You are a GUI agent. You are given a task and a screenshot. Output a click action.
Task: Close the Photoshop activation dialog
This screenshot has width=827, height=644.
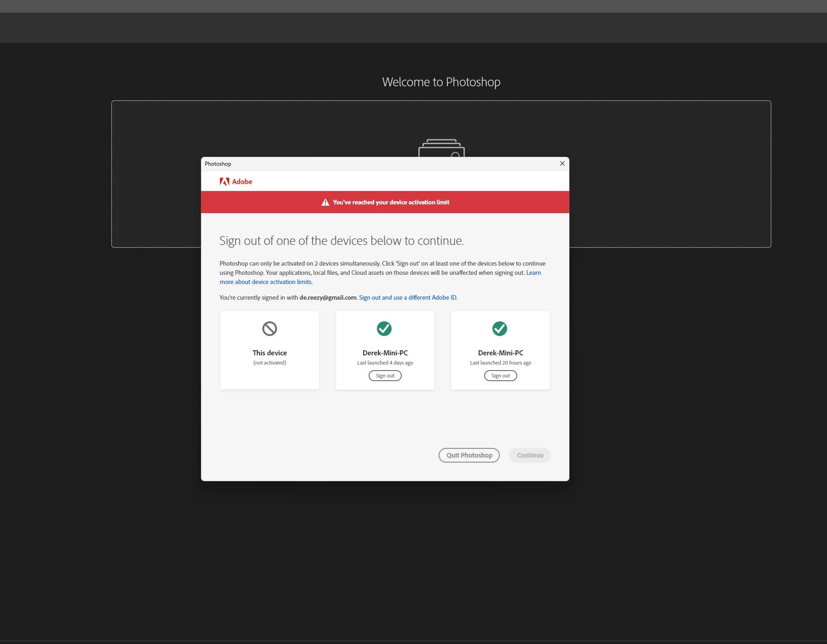pos(562,163)
